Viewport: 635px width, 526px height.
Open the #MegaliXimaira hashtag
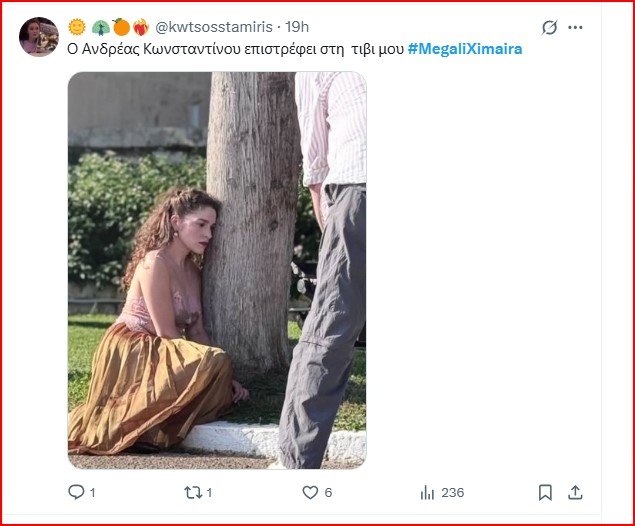(x=465, y=49)
